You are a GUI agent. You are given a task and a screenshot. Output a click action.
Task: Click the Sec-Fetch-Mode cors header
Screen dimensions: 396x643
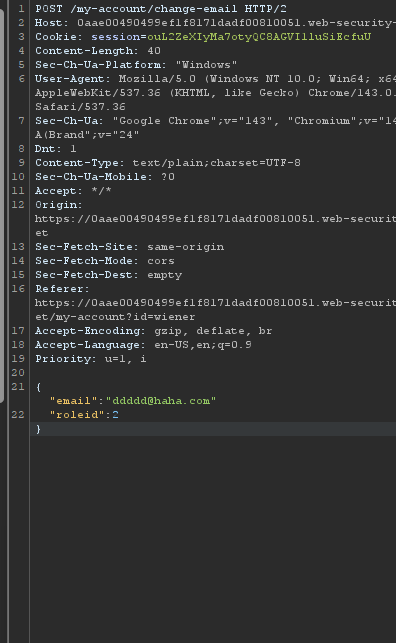pyautogui.click(x=105, y=260)
